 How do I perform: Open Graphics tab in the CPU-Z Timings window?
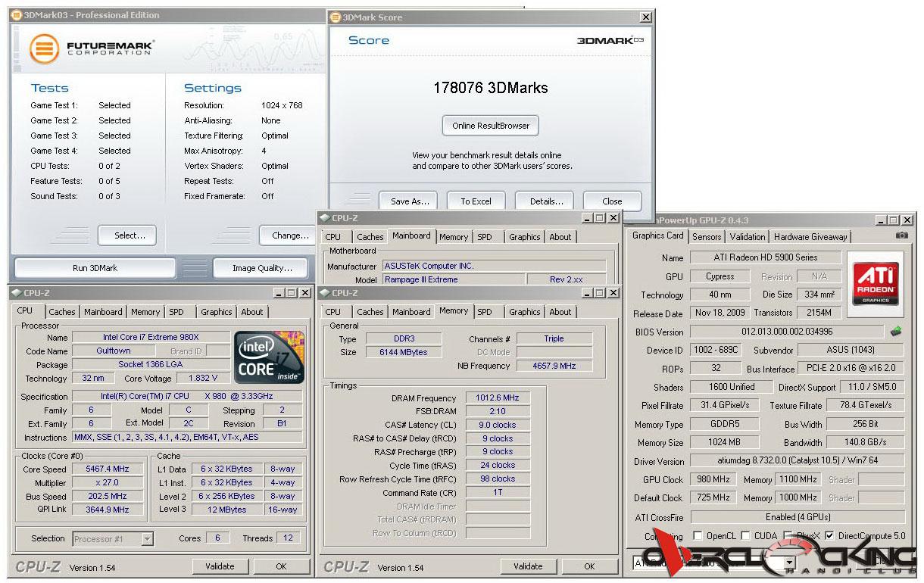pyautogui.click(x=525, y=312)
